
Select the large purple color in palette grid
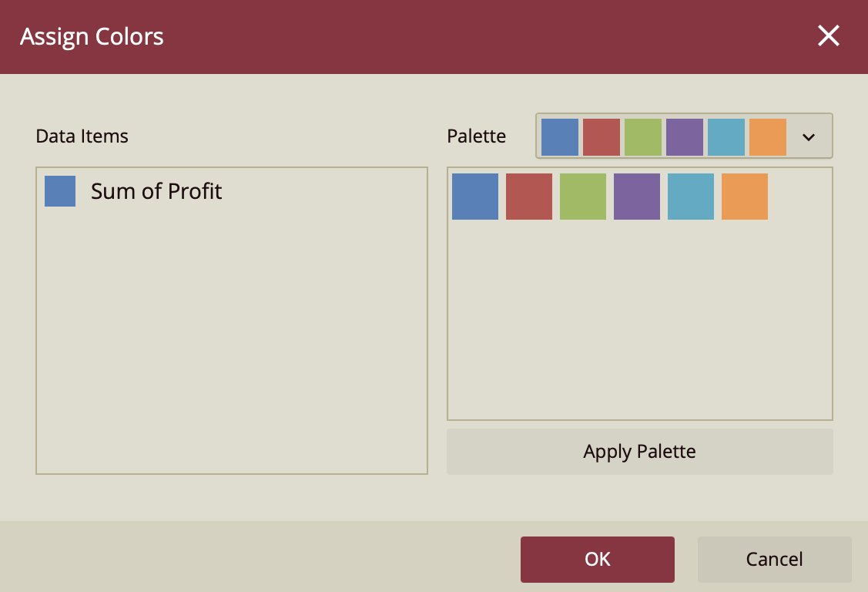click(x=637, y=197)
